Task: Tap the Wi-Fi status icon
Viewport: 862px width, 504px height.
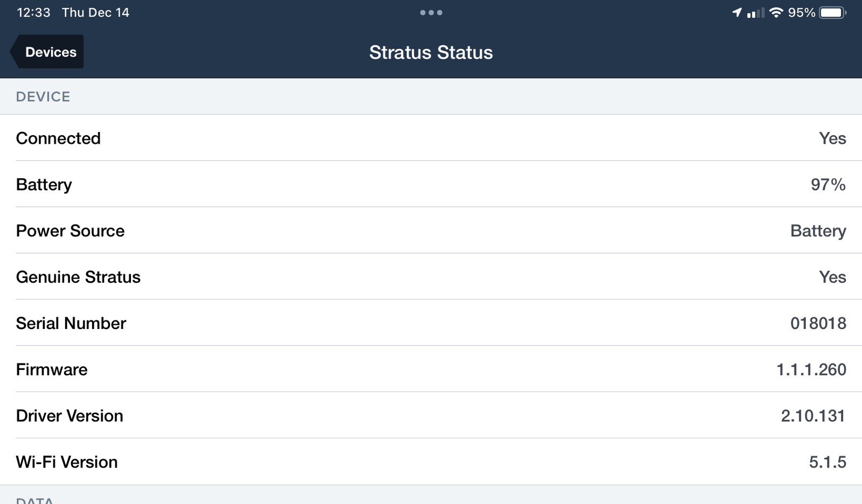Action: (776, 13)
